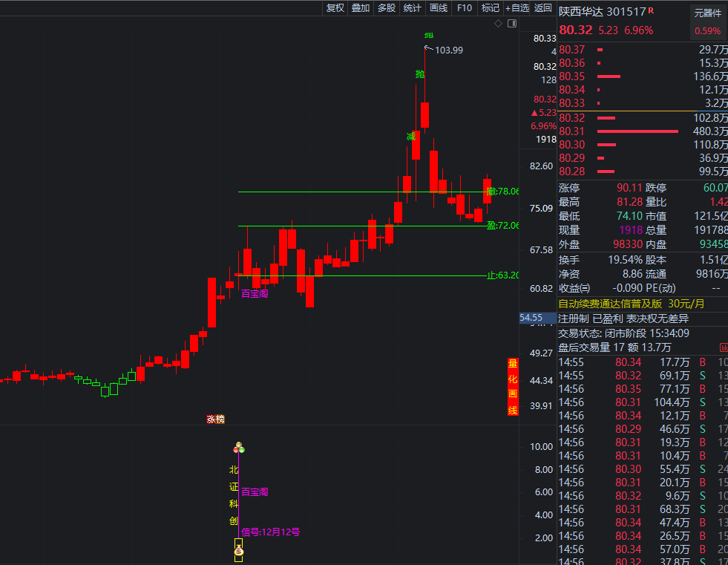The image size is (728, 565).
Task: Click the auto-renewal 通达信普及版 promotion link
Action: [x=631, y=304]
